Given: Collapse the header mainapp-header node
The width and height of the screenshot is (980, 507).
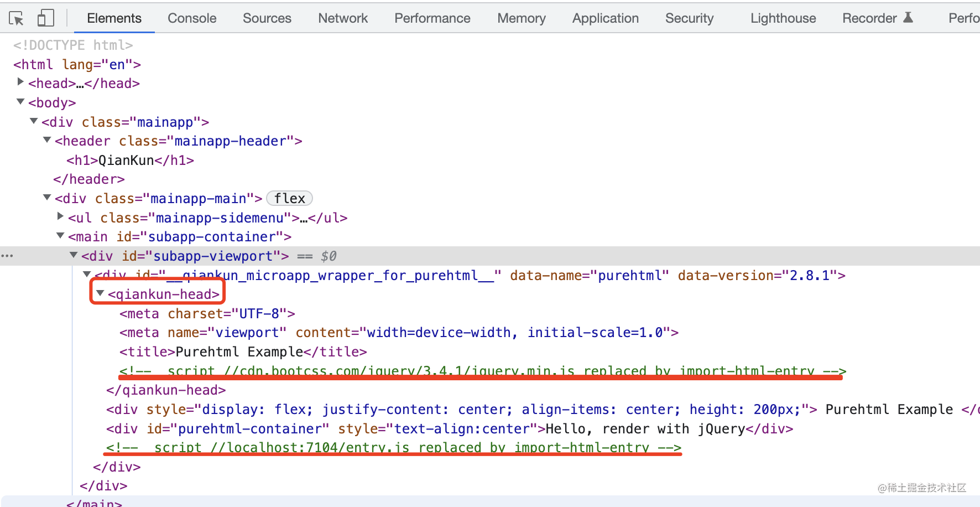Looking at the screenshot, I should (47, 140).
